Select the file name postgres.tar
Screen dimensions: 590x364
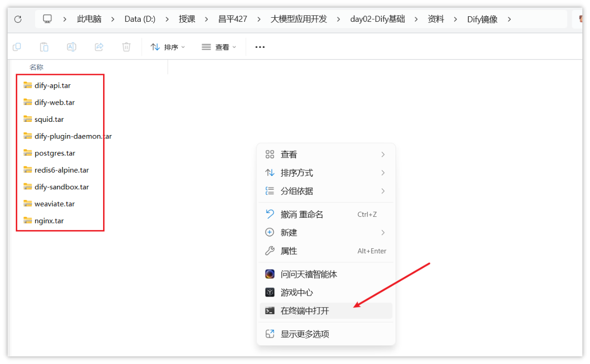click(x=55, y=153)
